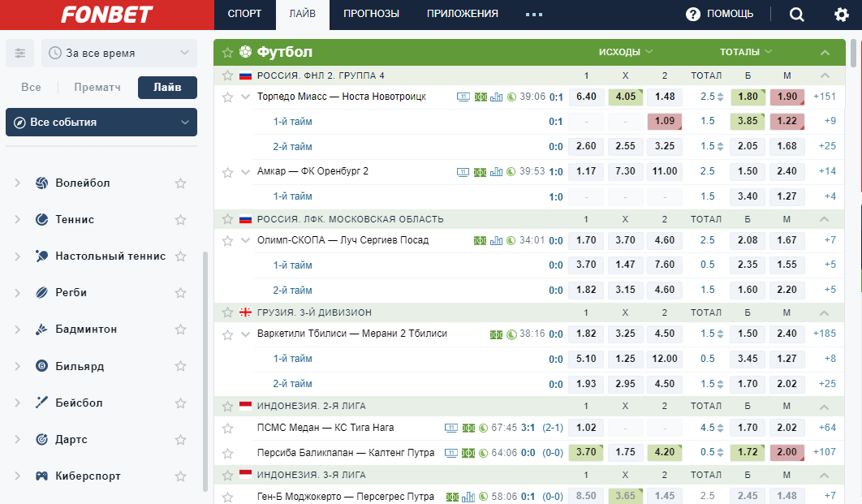Click the sports sidebar scrollbar
Screen dimensions: 862x504
pos(205,371)
